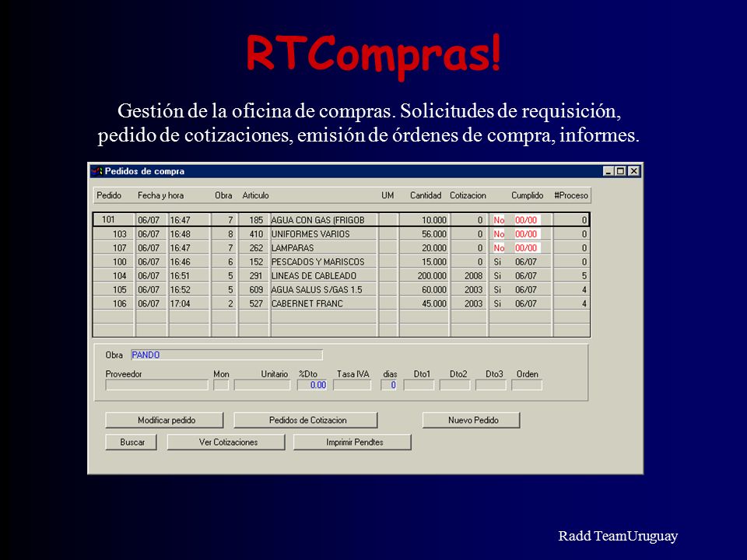Click the Dto1 input field
Screen dimensions: 747x560
tap(419, 385)
